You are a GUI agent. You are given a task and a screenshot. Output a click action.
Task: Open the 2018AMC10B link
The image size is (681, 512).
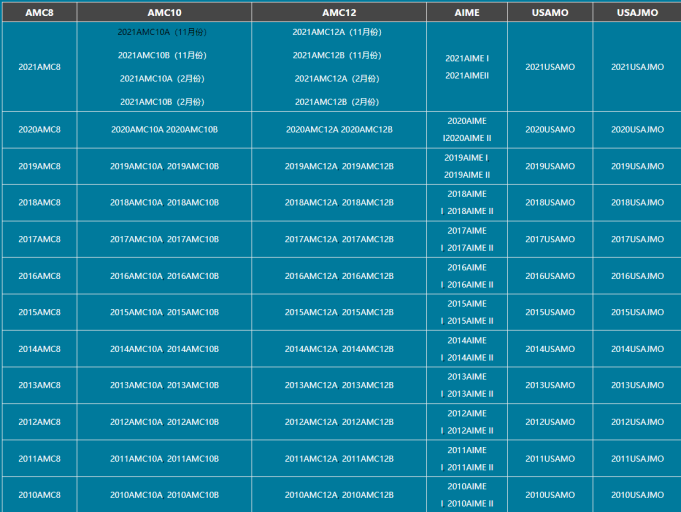pyautogui.click(x=193, y=202)
